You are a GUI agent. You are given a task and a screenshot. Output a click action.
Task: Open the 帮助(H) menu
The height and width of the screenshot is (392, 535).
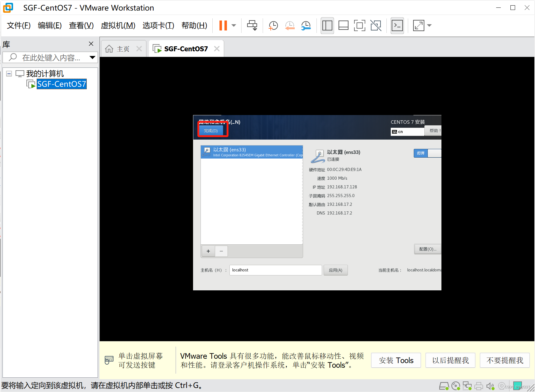click(194, 25)
